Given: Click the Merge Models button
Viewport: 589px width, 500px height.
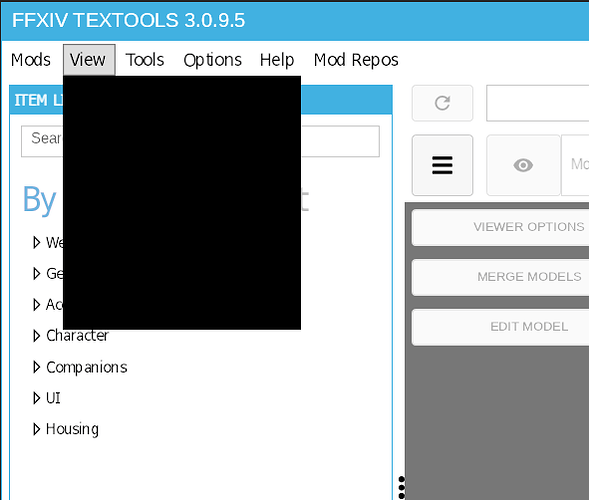Looking at the screenshot, I should tap(500, 277).
